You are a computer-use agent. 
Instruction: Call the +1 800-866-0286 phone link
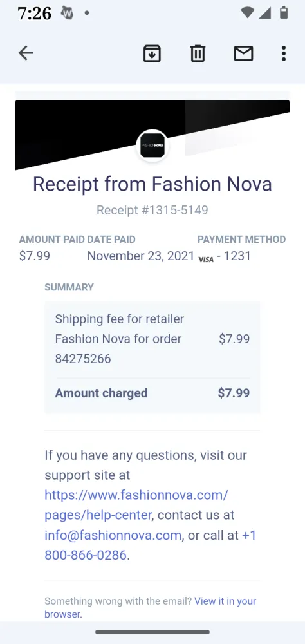pos(150,545)
